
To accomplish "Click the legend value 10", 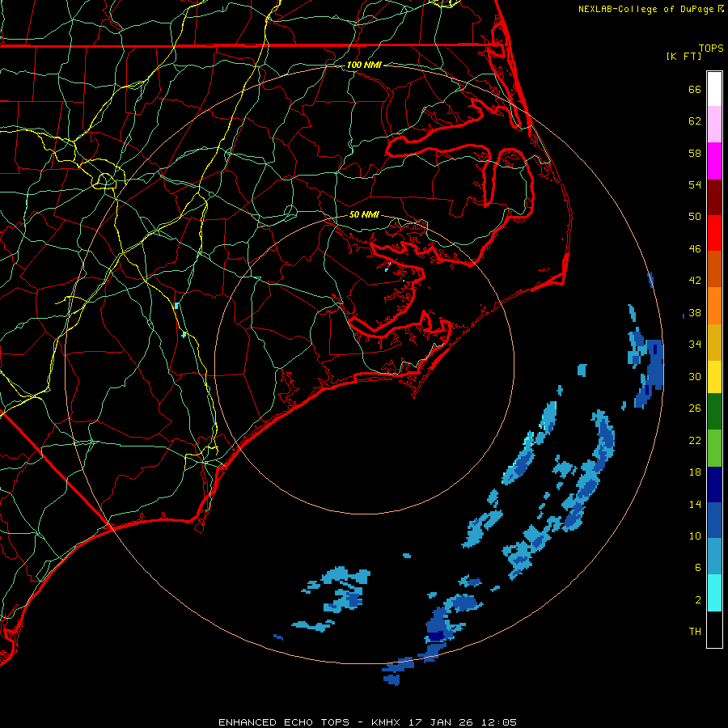I will (695, 535).
